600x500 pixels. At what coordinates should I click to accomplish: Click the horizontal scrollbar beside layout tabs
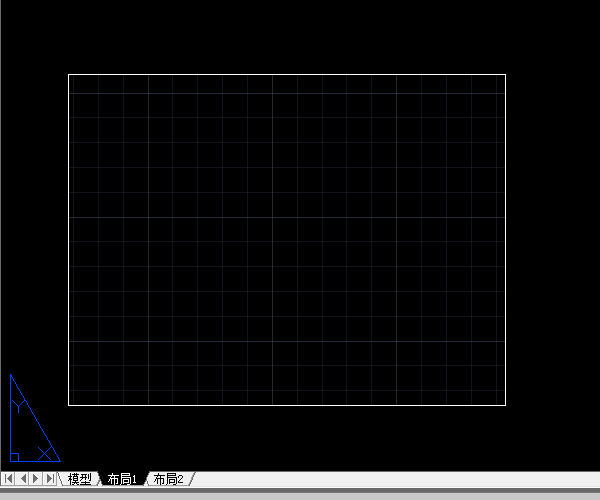point(396,479)
